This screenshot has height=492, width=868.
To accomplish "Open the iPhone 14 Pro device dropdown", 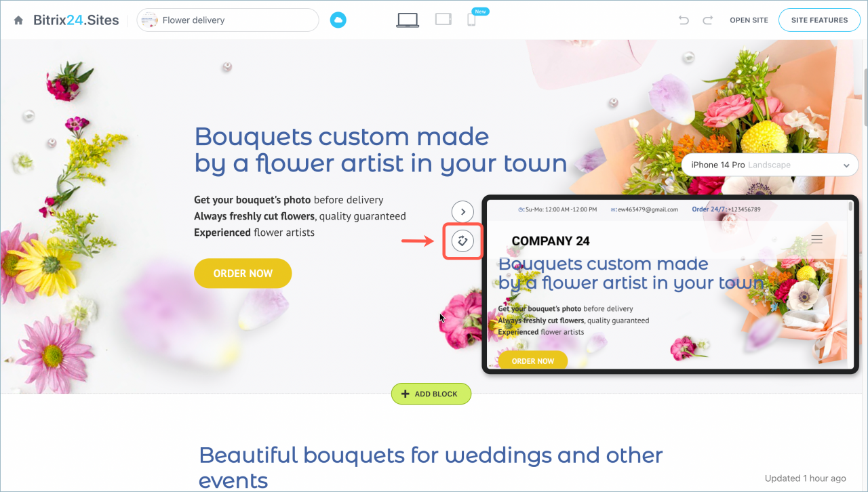I will tap(770, 165).
